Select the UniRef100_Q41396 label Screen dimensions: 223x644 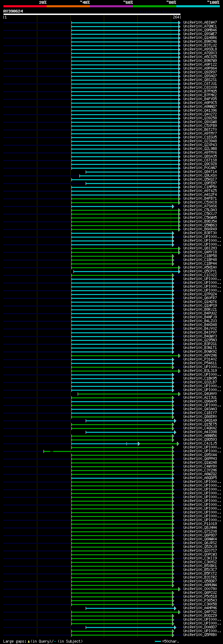tap(200, 110)
